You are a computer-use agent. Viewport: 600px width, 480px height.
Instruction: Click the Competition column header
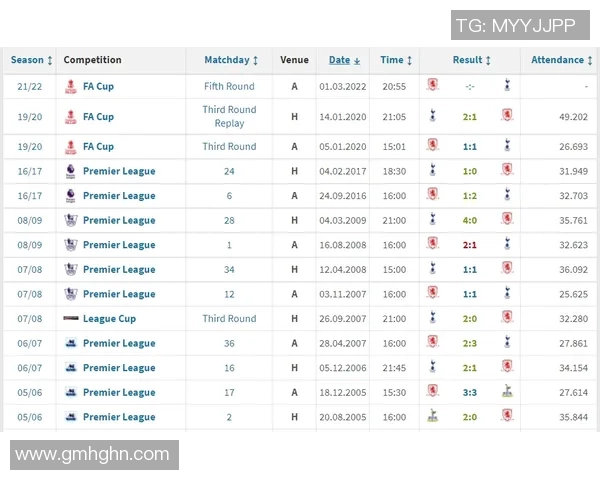(92, 60)
